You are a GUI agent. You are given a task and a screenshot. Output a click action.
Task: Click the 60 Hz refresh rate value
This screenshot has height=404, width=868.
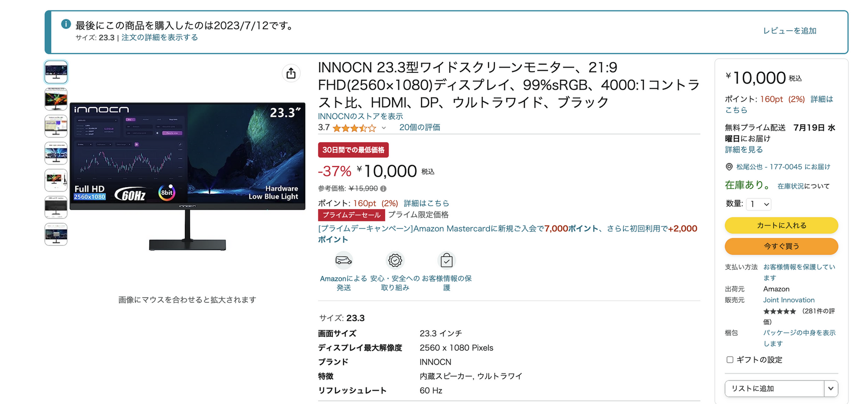coord(431,390)
